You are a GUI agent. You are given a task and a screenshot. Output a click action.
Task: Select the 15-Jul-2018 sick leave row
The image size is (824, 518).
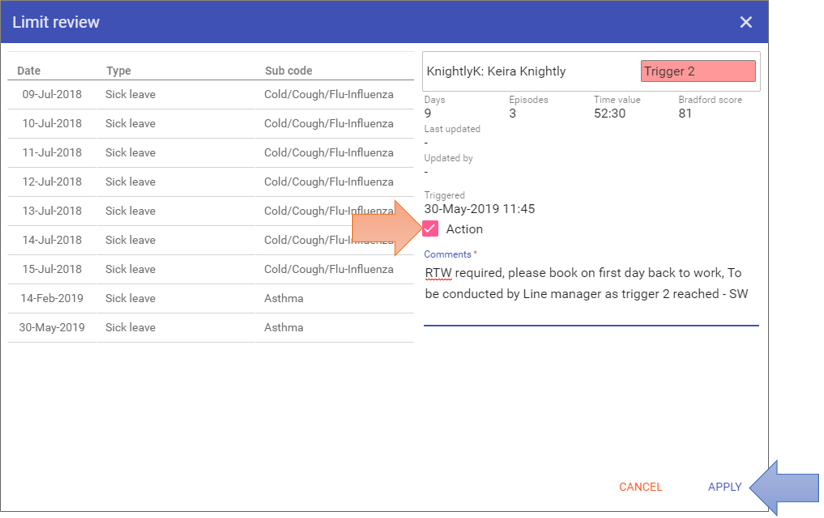(210, 269)
